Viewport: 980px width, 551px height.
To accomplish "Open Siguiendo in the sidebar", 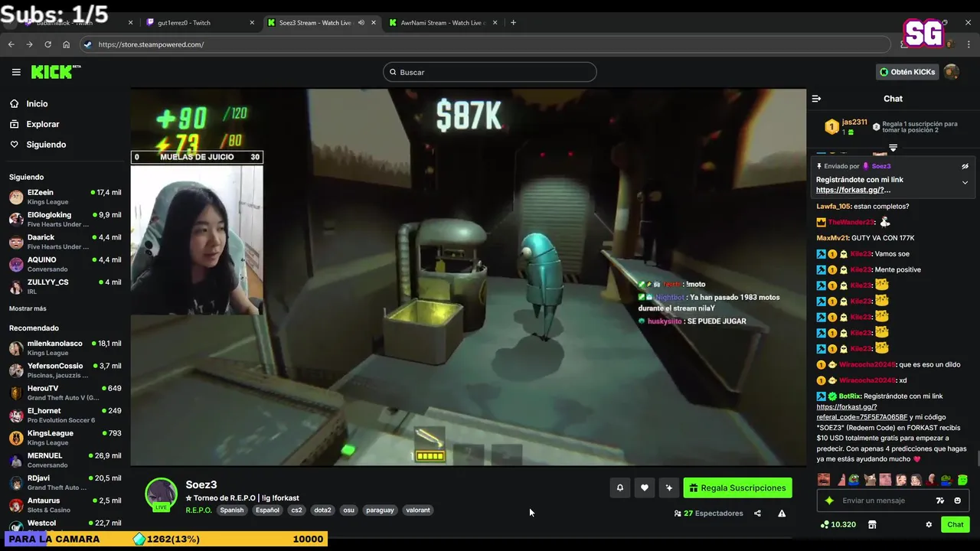I will 46,145.
